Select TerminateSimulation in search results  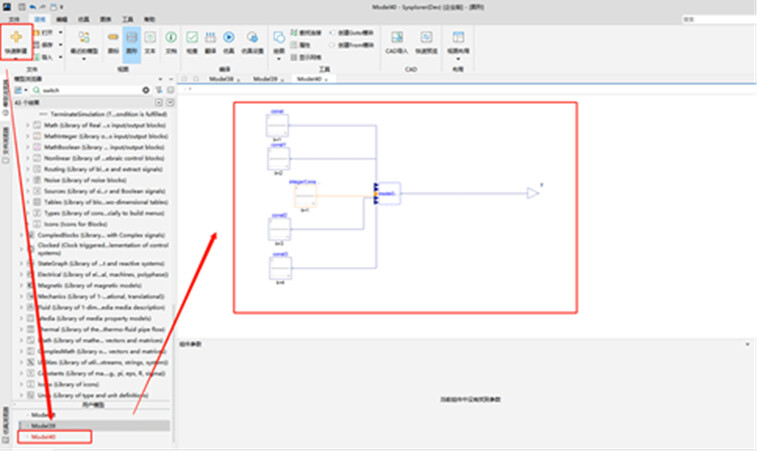tap(103, 114)
